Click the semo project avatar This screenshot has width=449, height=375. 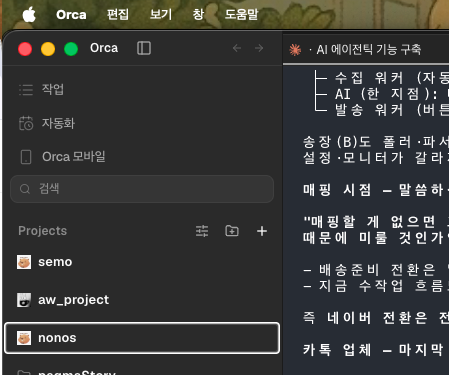[24, 262]
